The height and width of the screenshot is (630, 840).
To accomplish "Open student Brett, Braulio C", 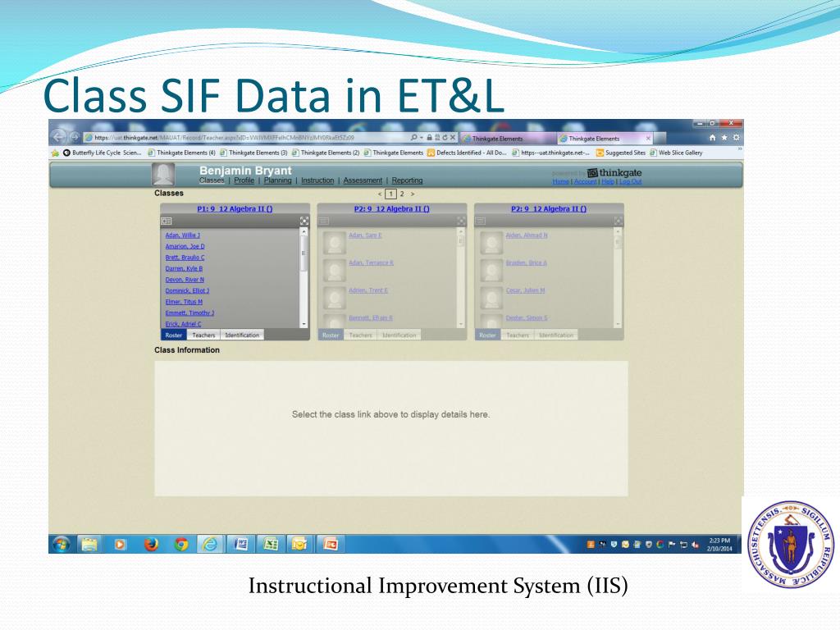I will [x=185, y=258].
